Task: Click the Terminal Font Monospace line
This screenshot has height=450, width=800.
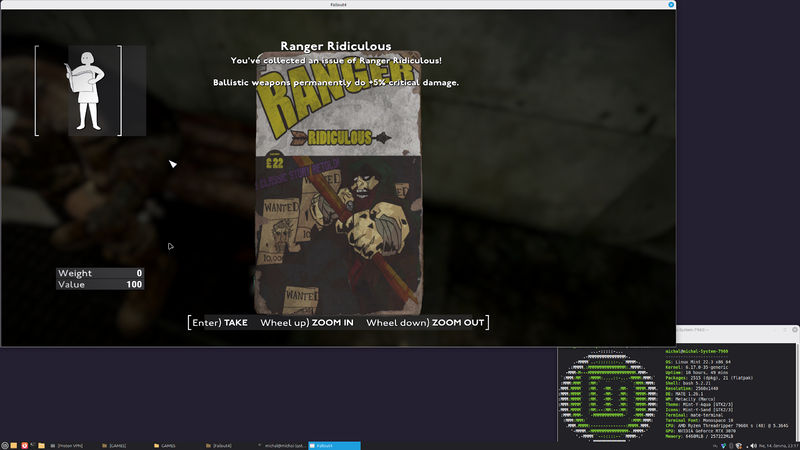Action: 699,420
